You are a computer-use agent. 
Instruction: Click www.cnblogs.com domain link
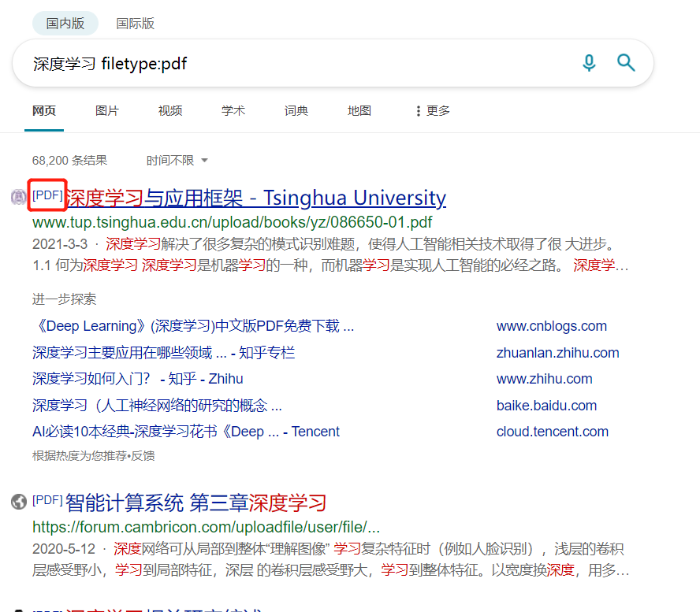tap(551, 326)
